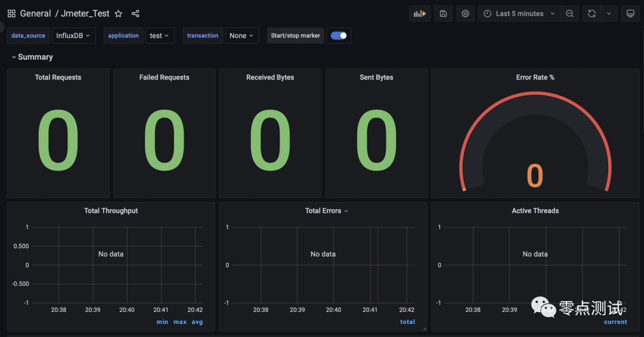Viewport: 644px width, 337px height.
Task: Click the data_source variable label
Action: [29, 36]
